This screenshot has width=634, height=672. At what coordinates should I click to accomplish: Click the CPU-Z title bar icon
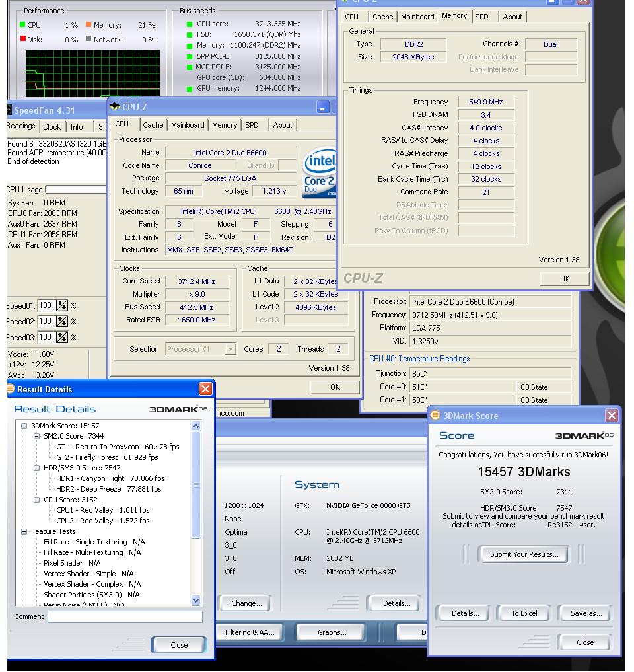[x=115, y=107]
